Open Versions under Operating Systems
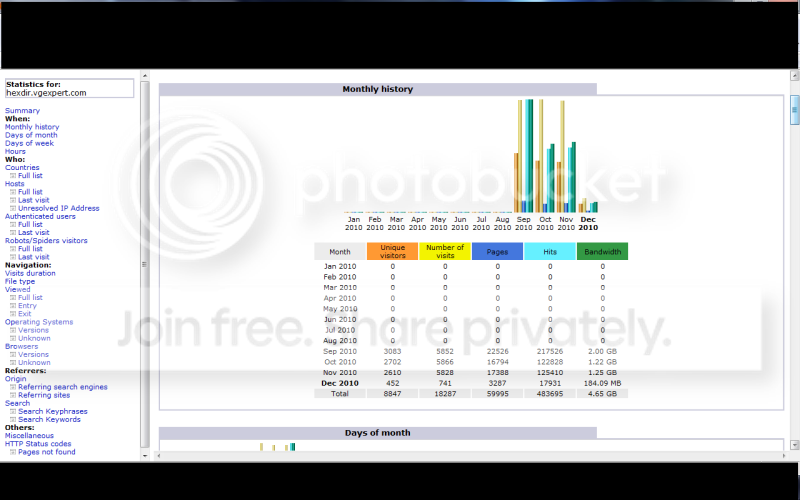 pos(33,330)
